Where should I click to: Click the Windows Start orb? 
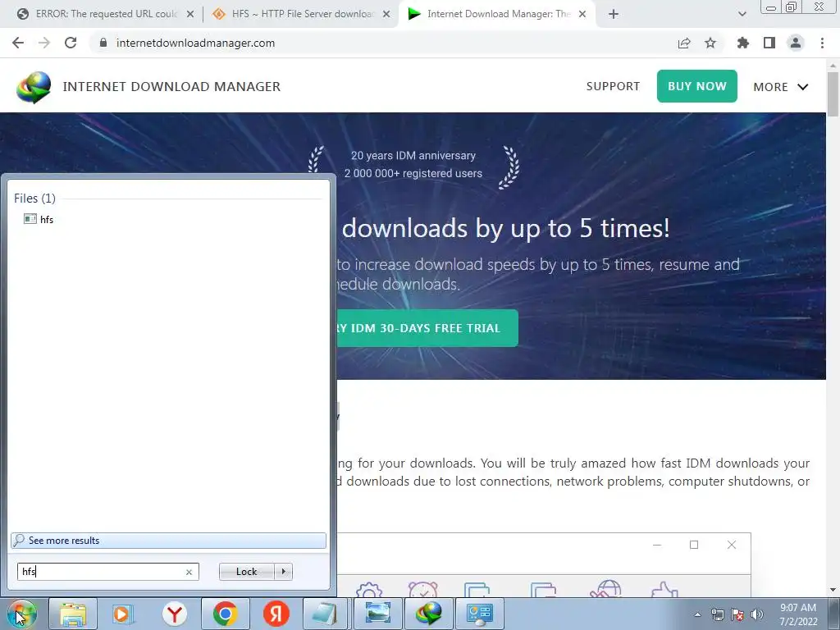21,614
